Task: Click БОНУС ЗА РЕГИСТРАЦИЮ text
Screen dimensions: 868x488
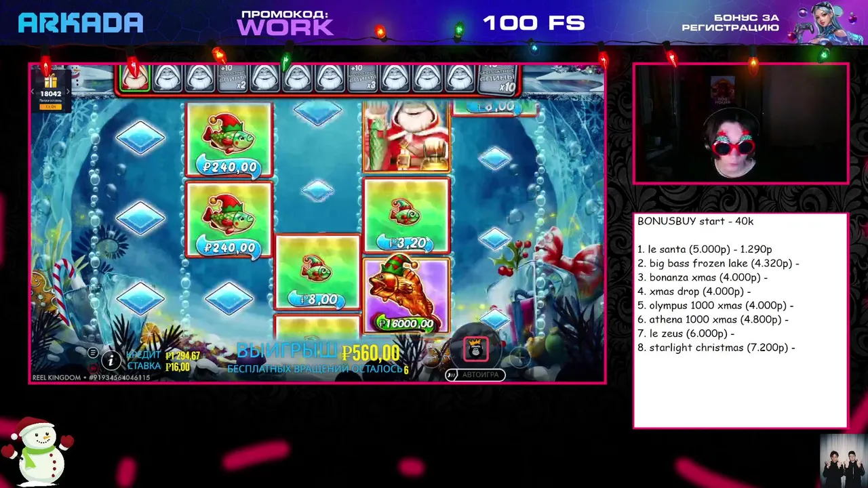Action: (x=730, y=22)
